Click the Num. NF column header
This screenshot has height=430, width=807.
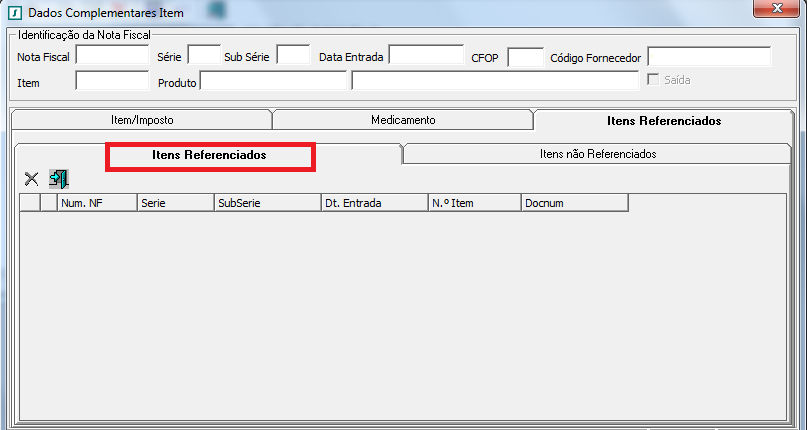97,203
